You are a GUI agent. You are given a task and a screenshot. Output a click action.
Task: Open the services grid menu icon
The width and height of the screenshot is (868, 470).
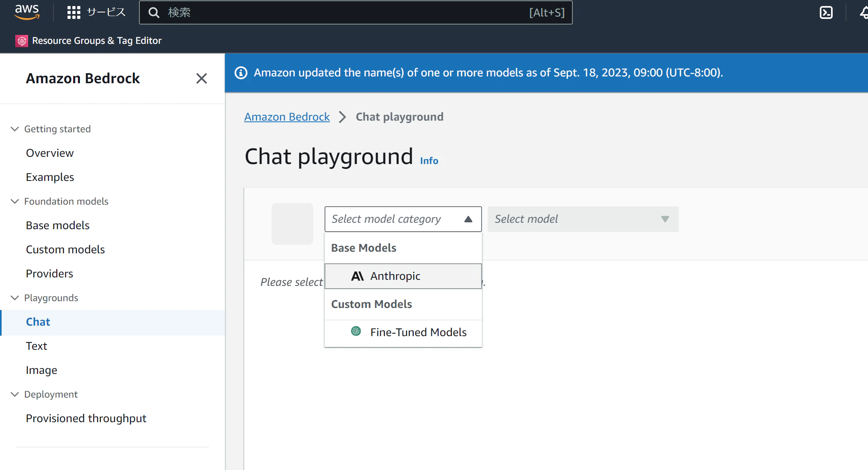pyautogui.click(x=74, y=12)
